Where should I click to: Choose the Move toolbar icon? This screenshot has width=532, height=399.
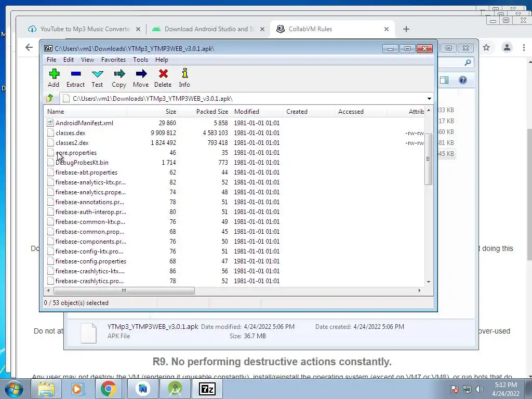pos(141,78)
